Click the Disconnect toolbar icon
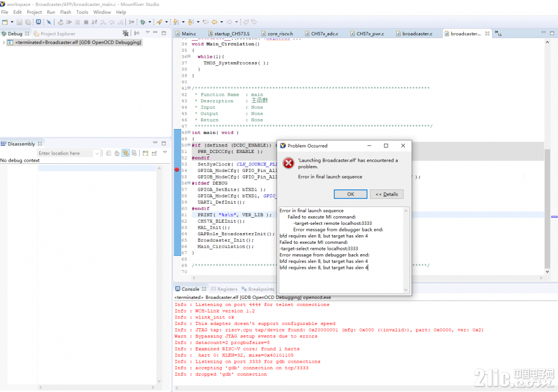The height and width of the screenshot is (392, 558). tap(94, 22)
